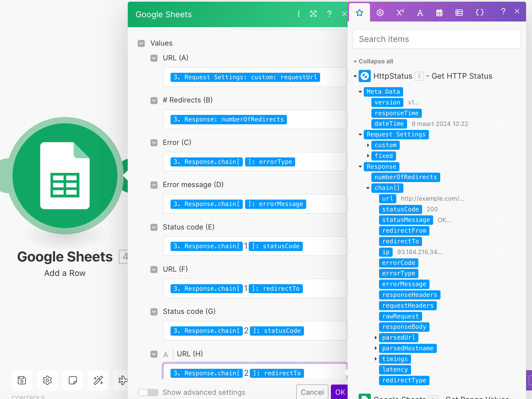
Task: Select the responseTime item
Action: click(396, 113)
